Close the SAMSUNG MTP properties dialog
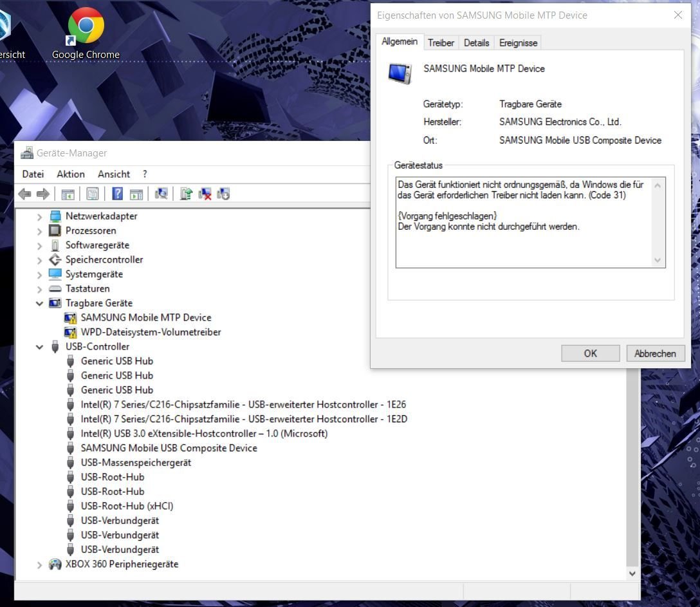 (x=677, y=15)
